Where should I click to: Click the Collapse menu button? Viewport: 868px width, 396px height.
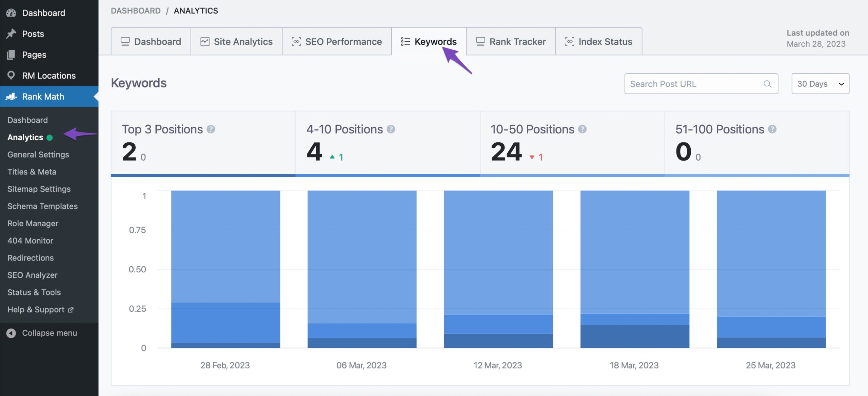click(49, 332)
